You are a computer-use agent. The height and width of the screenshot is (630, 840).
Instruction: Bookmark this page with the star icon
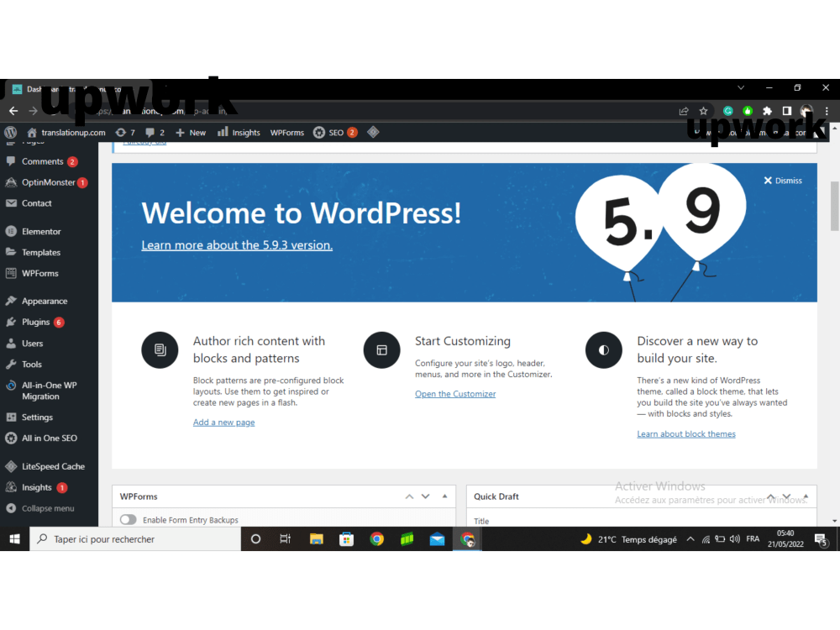[703, 111]
